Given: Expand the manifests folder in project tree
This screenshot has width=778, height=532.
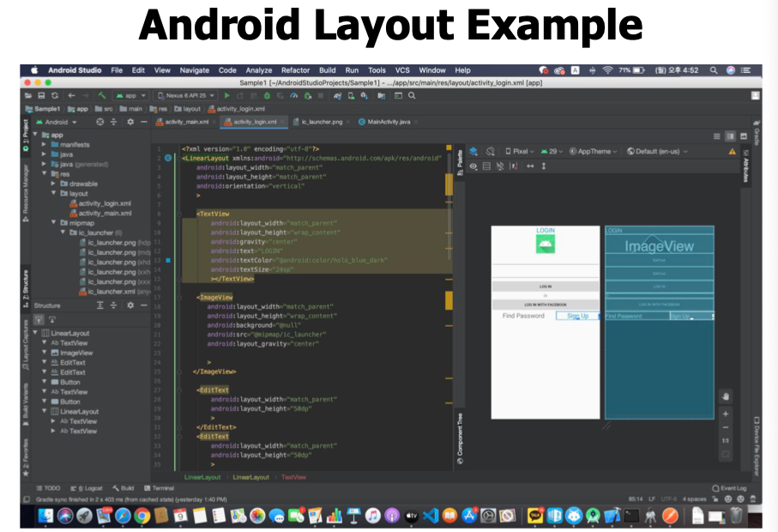Looking at the screenshot, I should (44, 144).
